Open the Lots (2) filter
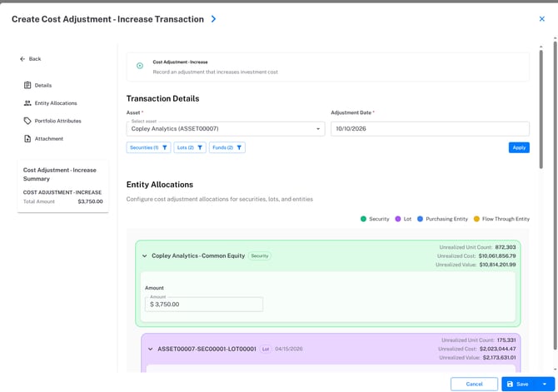The width and height of the screenshot is (558, 392). coord(190,147)
